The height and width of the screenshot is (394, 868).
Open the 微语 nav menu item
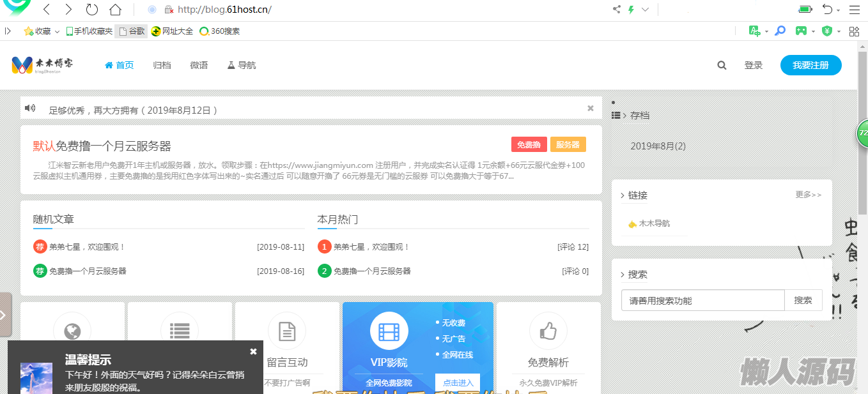tap(199, 65)
